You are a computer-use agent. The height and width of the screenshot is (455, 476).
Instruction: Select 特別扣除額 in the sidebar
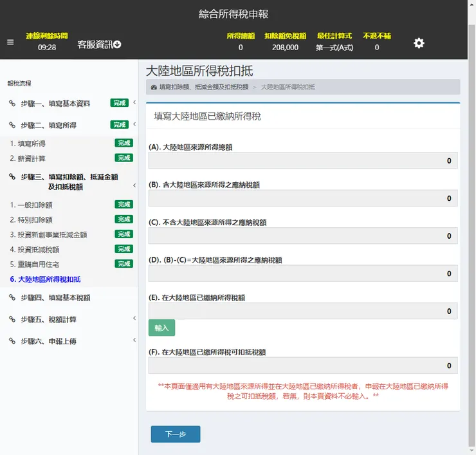(x=31, y=219)
